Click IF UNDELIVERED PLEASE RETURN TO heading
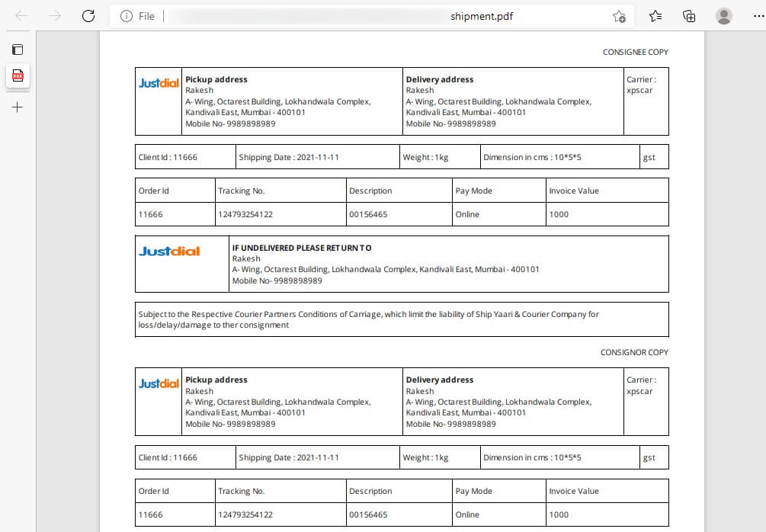Image resolution: width=766 pixels, height=532 pixels. tap(301, 248)
